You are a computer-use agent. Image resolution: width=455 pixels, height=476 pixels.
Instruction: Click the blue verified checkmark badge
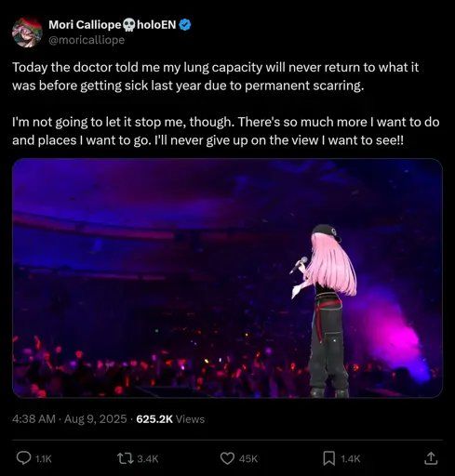[185, 25]
